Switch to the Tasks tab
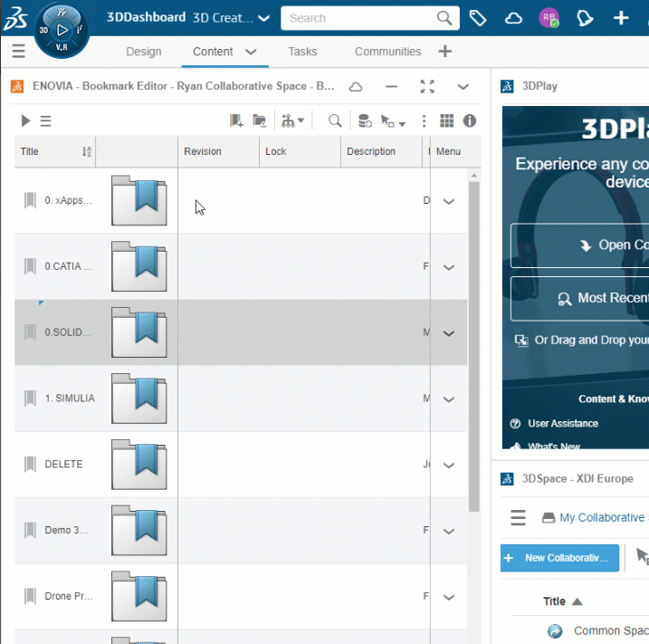This screenshot has height=644, width=649. (302, 52)
